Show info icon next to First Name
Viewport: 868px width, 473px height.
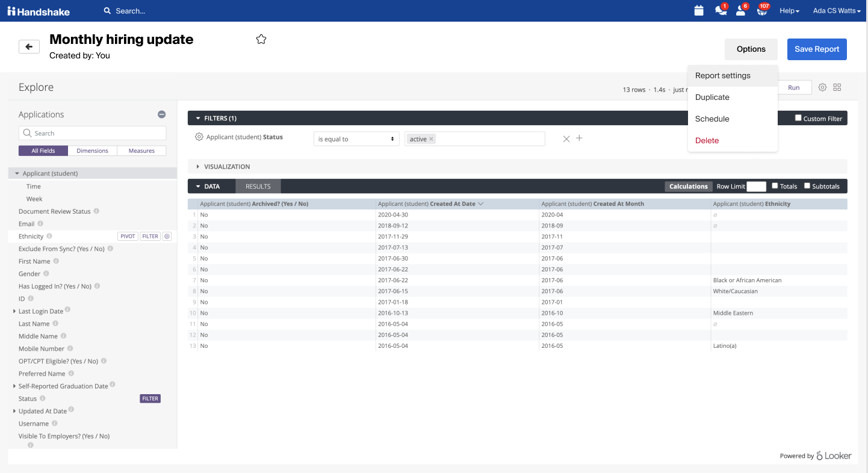tap(56, 261)
